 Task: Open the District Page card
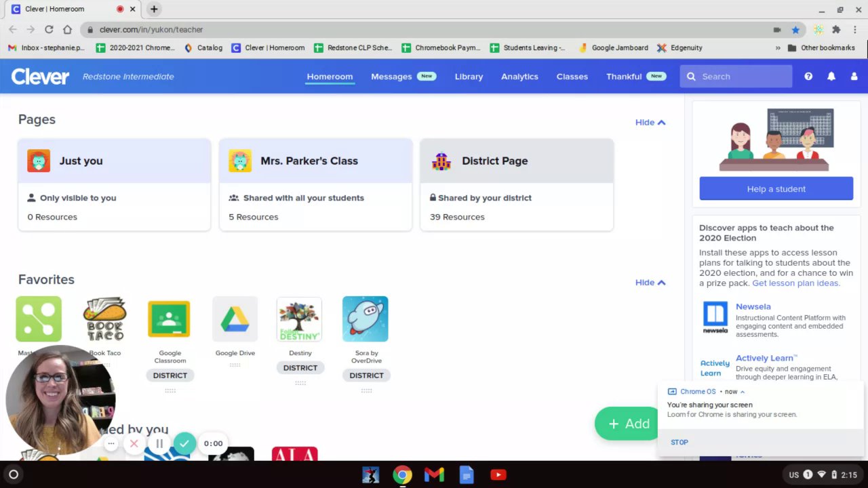517,184
